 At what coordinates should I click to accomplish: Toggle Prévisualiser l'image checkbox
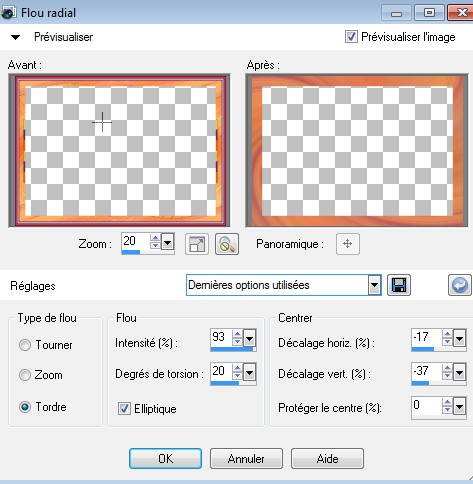point(351,37)
